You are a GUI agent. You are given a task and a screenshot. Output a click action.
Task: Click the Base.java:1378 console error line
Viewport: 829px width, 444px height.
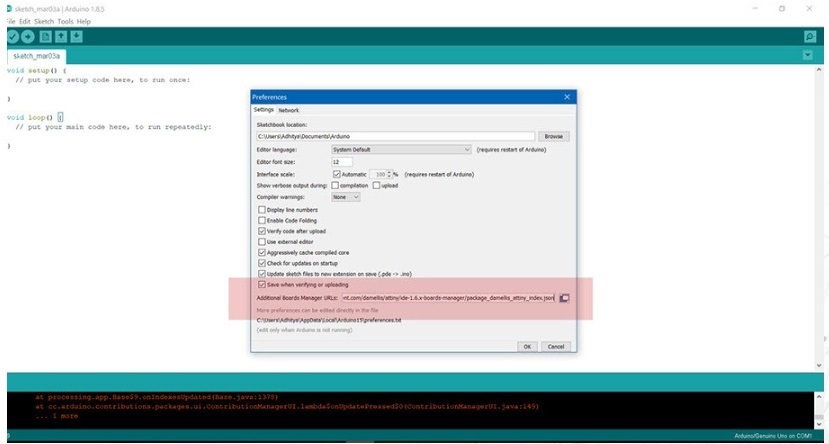(156, 397)
